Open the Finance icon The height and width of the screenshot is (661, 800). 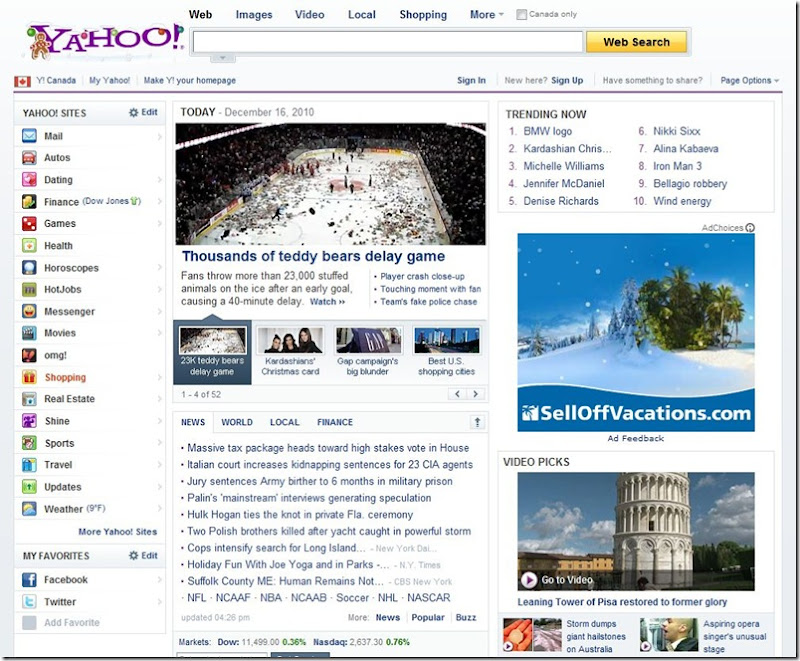[29, 201]
